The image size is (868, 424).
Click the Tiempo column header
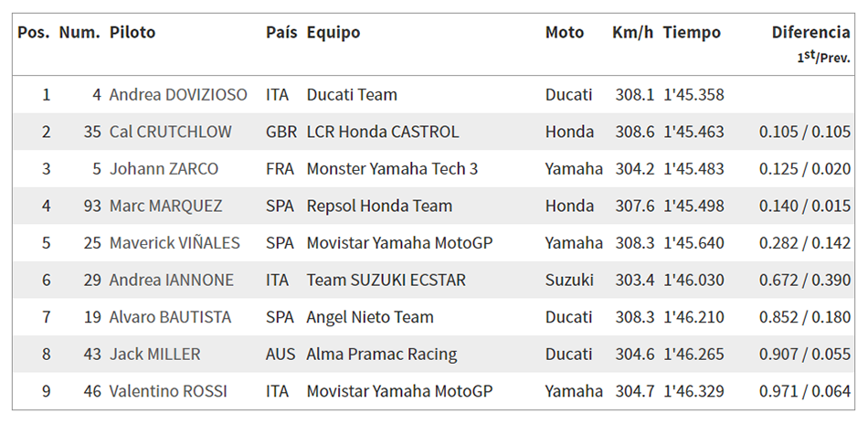(692, 33)
